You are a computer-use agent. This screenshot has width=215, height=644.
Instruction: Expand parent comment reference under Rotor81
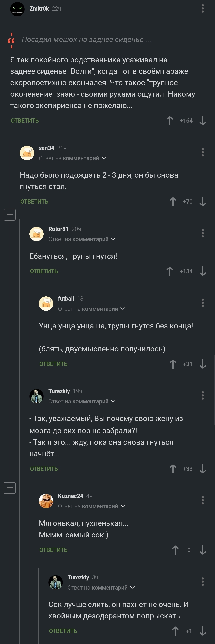(x=113, y=239)
